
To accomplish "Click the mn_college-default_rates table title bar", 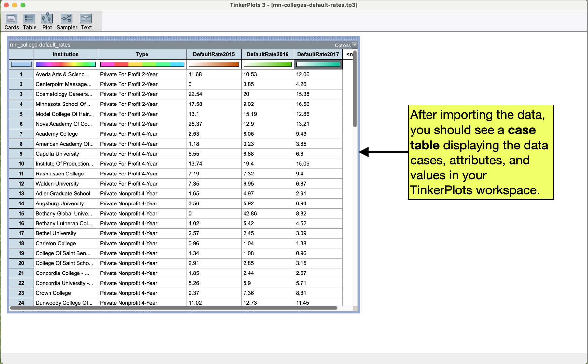I will tap(163, 45).
